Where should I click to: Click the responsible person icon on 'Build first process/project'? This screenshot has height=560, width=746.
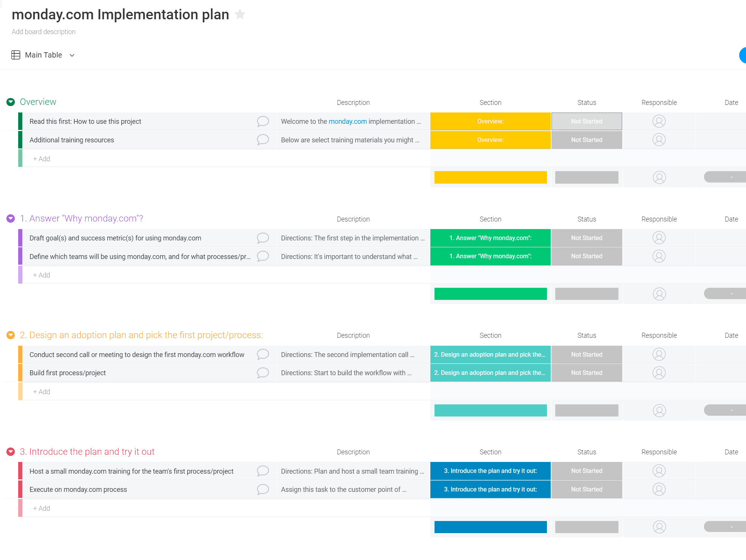point(659,372)
